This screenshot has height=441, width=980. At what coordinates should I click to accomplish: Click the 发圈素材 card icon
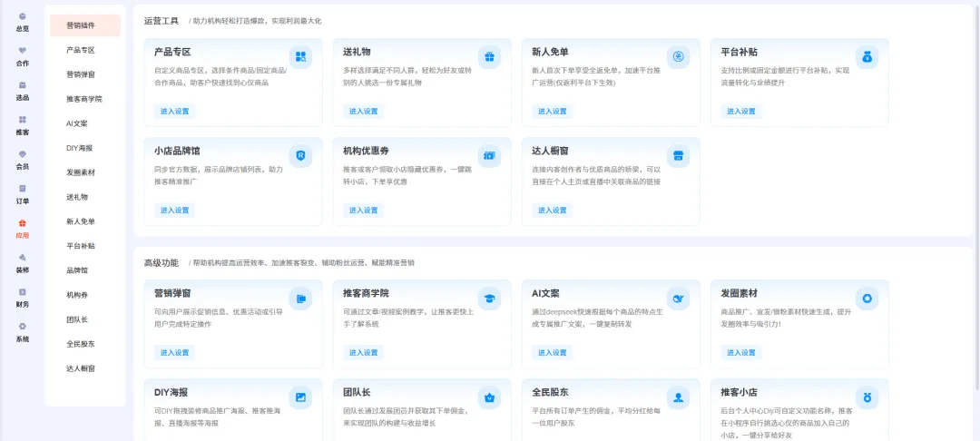coord(867,299)
